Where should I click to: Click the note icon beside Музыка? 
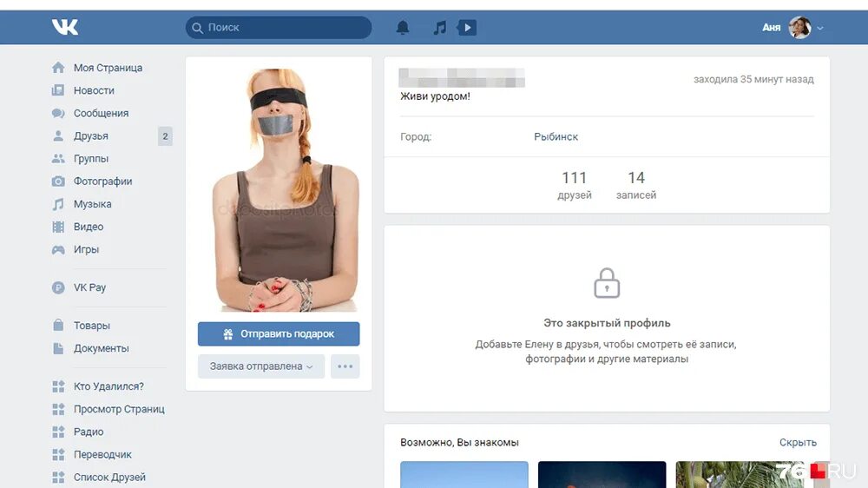pyautogui.click(x=58, y=204)
